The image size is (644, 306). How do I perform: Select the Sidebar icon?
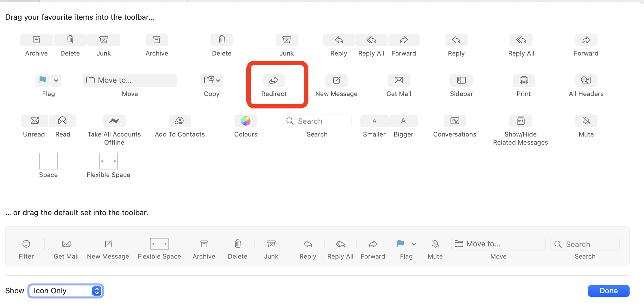pos(461,80)
